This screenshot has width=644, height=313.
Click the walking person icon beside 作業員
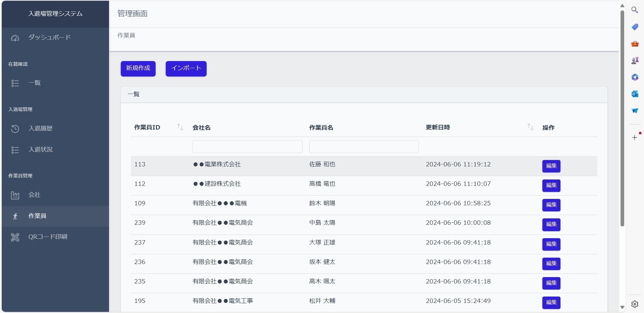pyautogui.click(x=15, y=216)
